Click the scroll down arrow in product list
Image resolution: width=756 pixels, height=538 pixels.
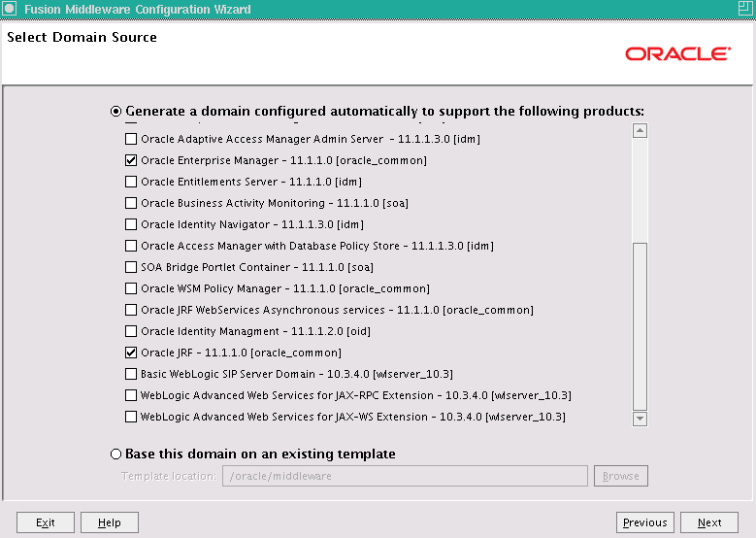pos(640,419)
